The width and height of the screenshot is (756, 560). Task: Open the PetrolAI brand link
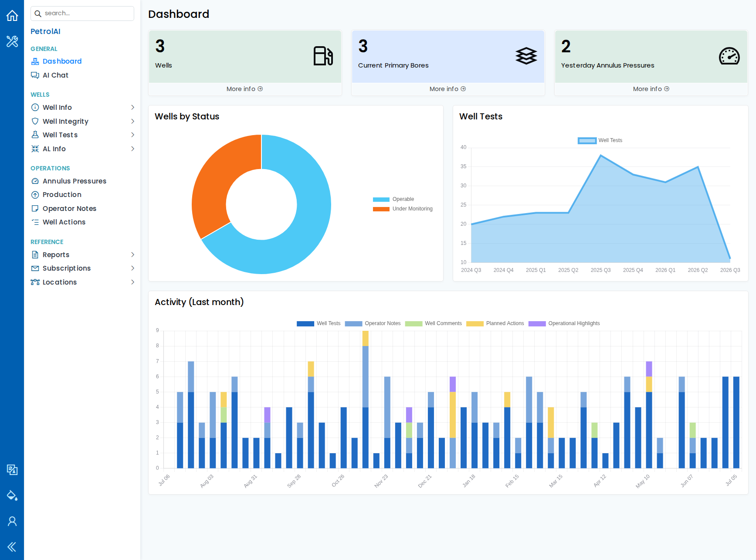(x=45, y=31)
